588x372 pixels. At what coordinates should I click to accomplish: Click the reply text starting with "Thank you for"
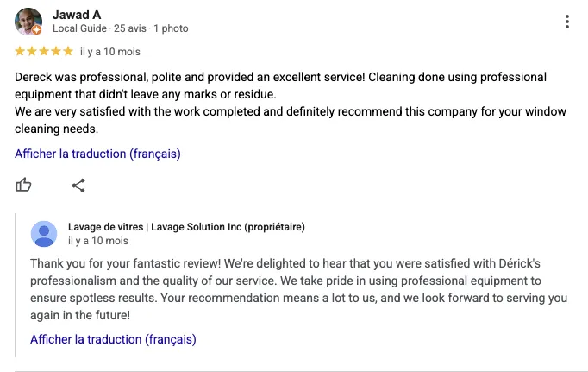click(x=299, y=289)
